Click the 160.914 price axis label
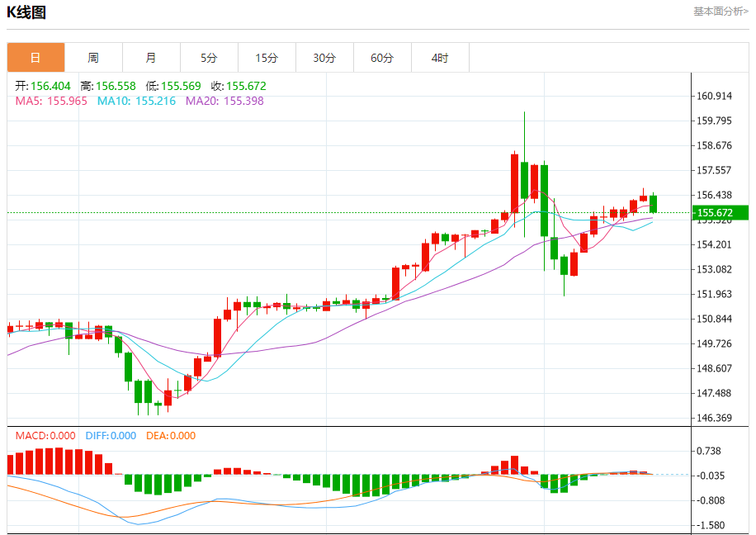The image size is (756, 535). (714, 96)
